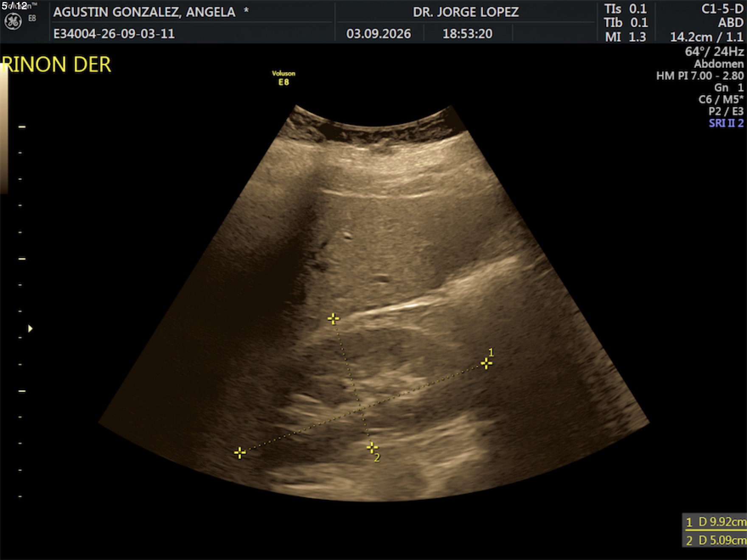Click the GE logo icon

point(13,21)
